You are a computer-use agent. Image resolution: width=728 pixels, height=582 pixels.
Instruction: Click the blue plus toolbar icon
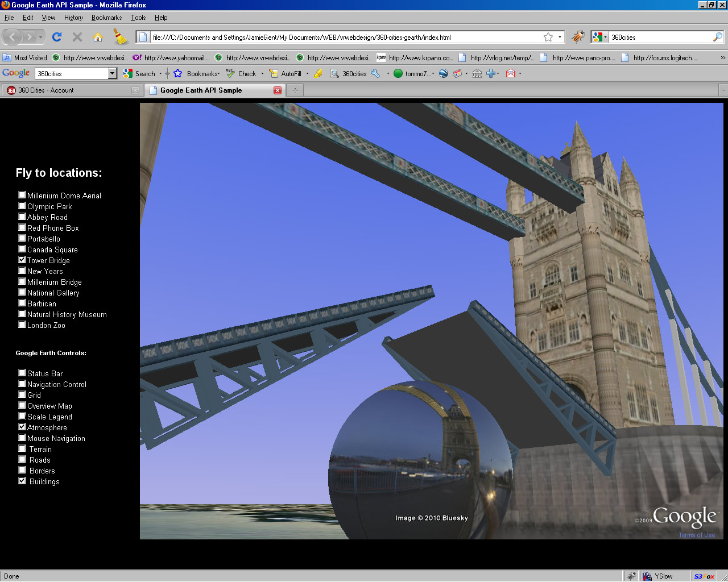pyautogui.click(x=490, y=73)
